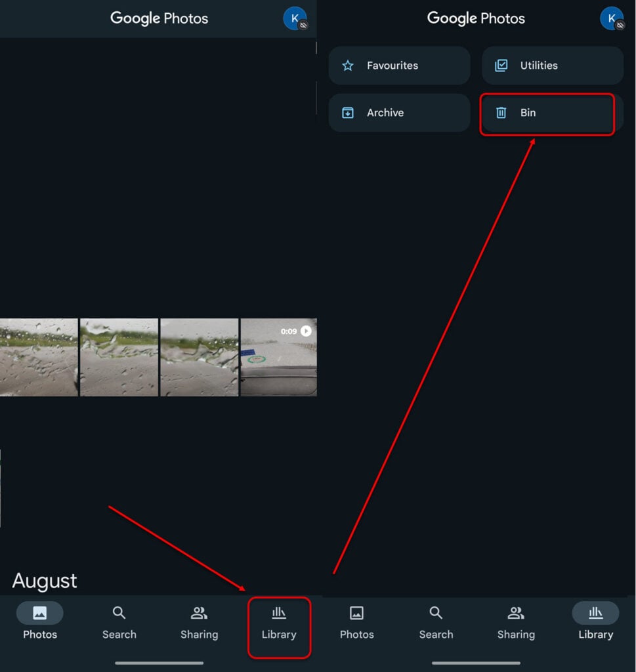Open account avatar K in left screen
Viewport: 636px width, 672px height.
pyautogui.click(x=295, y=18)
